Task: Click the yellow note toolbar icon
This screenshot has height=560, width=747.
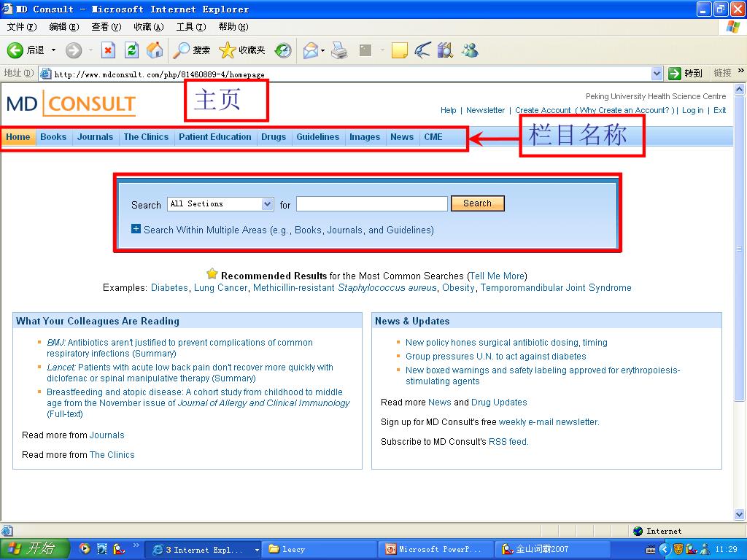Action: (399, 50)
